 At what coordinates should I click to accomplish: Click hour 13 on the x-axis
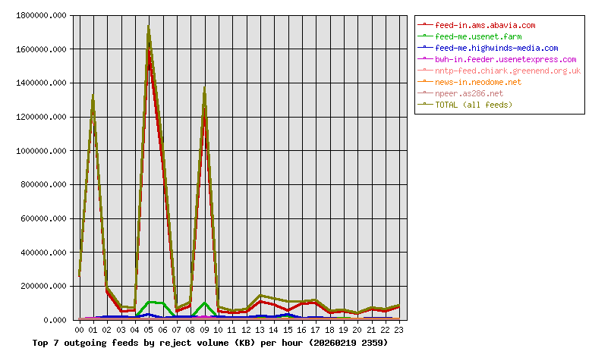(260, 330)
